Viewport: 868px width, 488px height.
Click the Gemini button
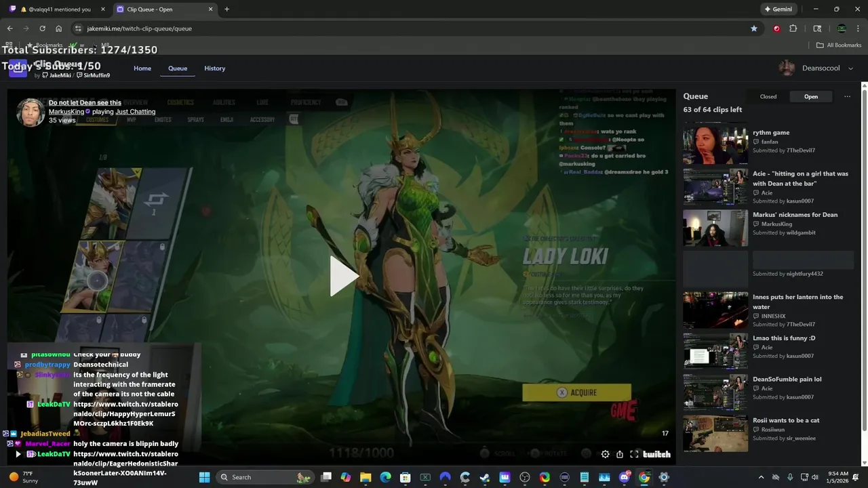[778, 9]
